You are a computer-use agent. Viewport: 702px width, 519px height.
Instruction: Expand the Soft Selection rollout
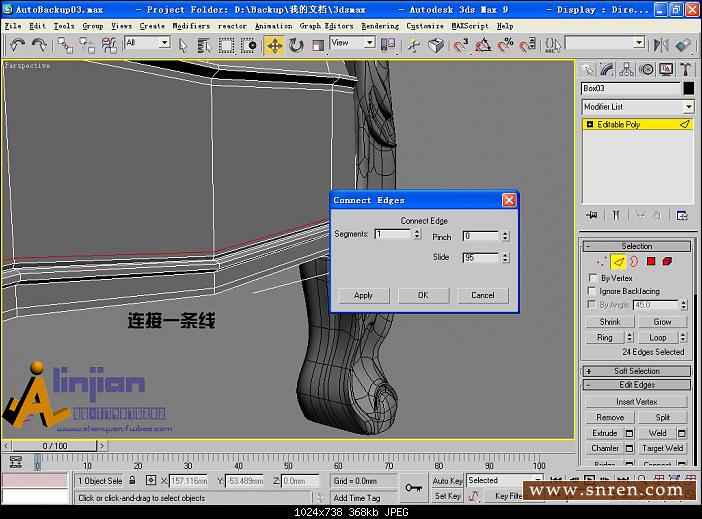click(x=637, y=371)
